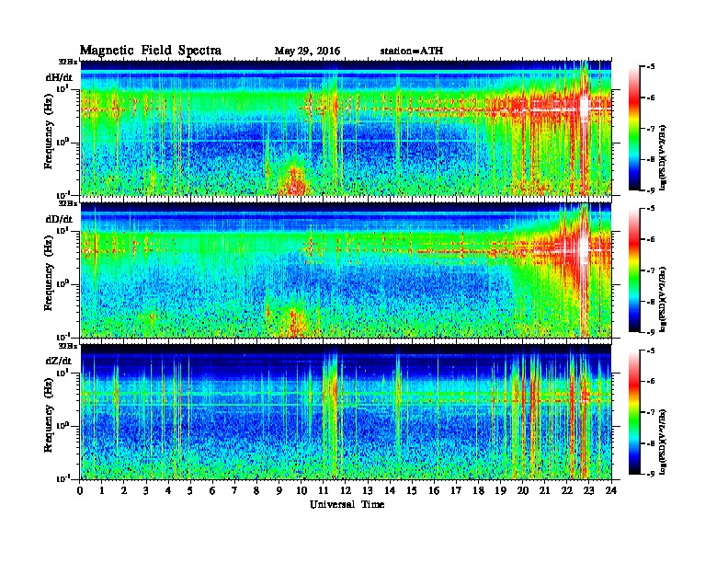Click hour tick label "9" on the time axis

tap(279, 490)
